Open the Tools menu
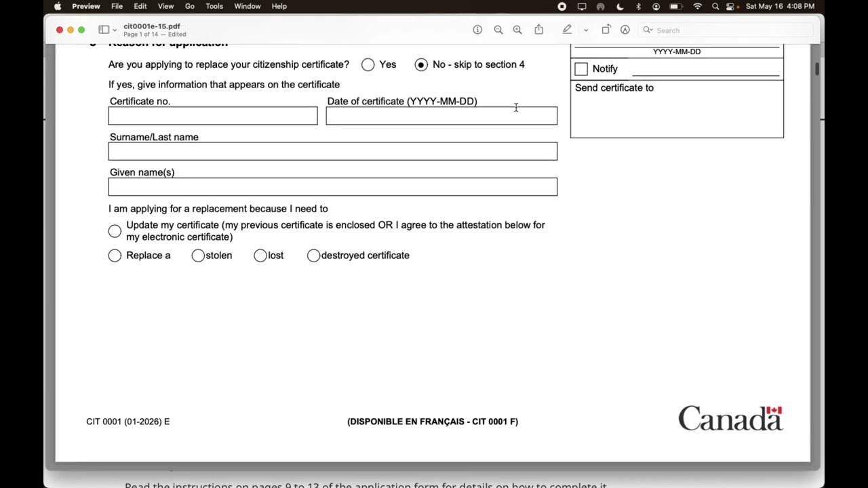 tap(214, 6)
